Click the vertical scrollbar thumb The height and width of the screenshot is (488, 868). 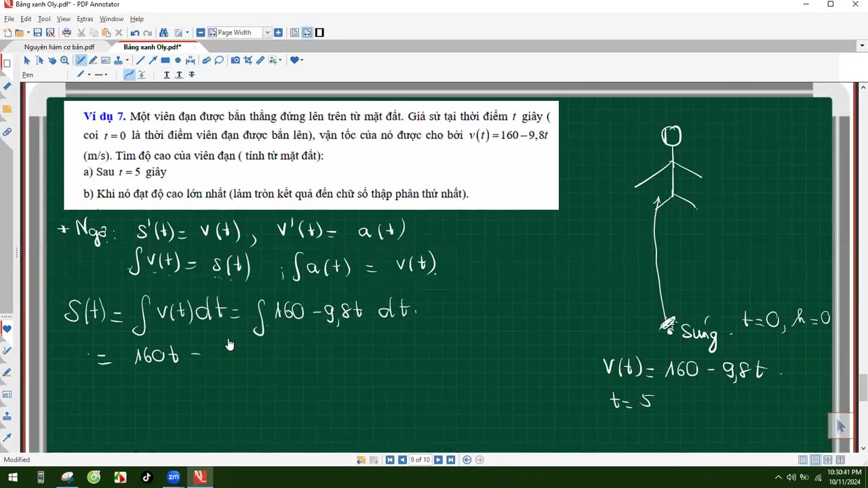coord(863,388)
